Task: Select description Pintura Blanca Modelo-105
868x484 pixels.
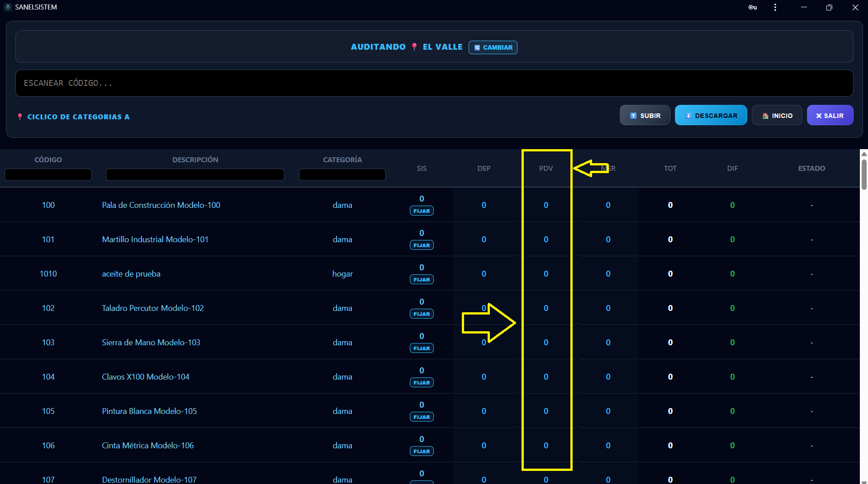Action: coord(149,411)
